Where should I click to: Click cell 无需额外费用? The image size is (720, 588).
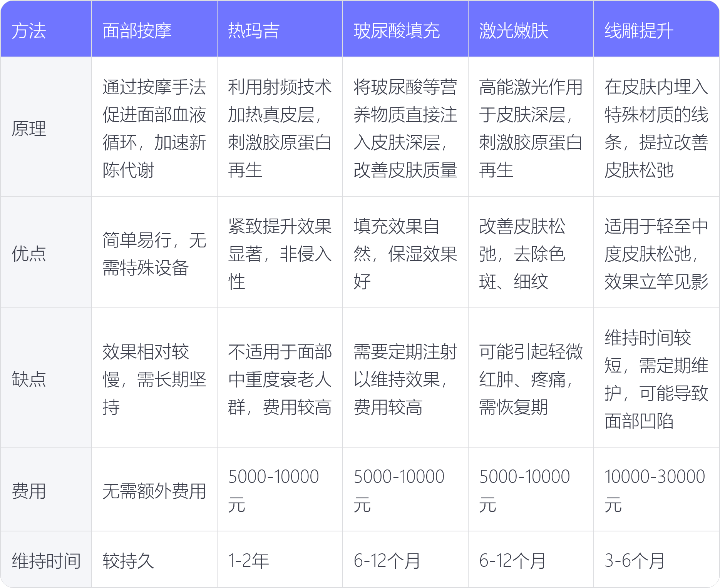[x=154, y=489]
